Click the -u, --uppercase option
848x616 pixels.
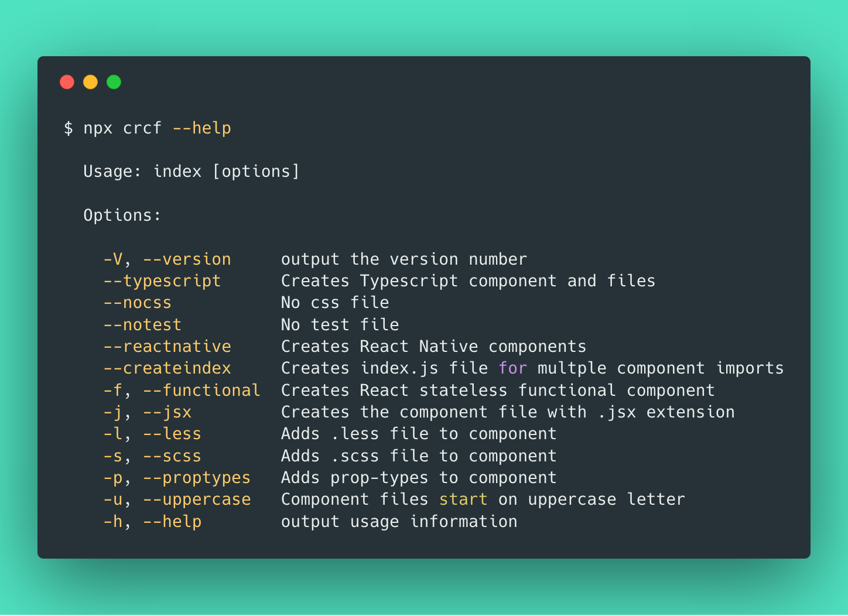(177, 499)
